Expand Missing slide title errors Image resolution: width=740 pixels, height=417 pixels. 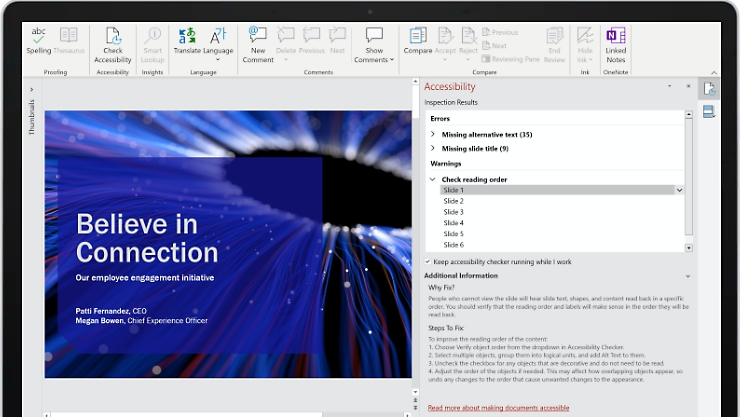pos(433,148)
